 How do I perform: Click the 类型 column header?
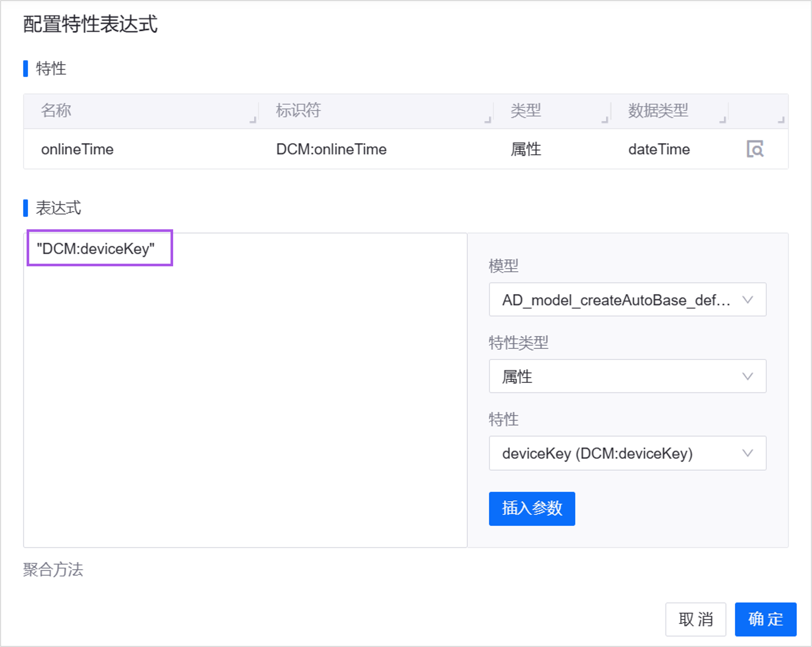pos(525,111)
